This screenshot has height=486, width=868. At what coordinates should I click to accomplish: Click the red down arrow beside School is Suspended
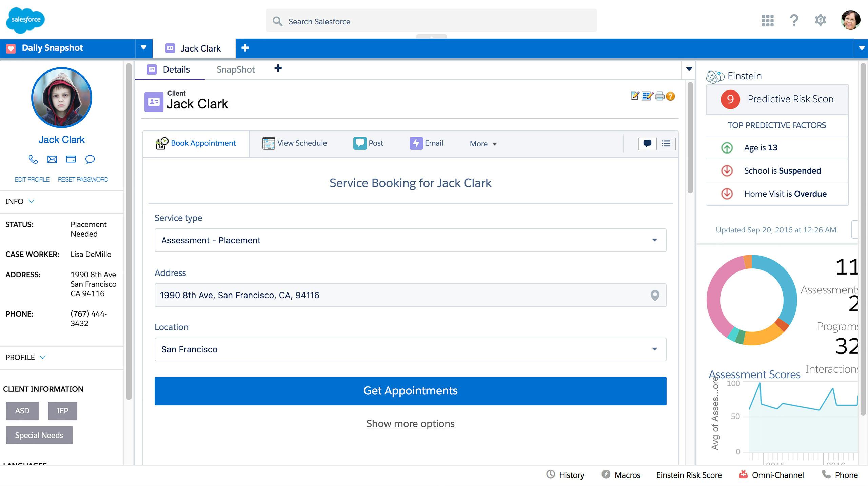pyautogui.click(x=727, y=171)
